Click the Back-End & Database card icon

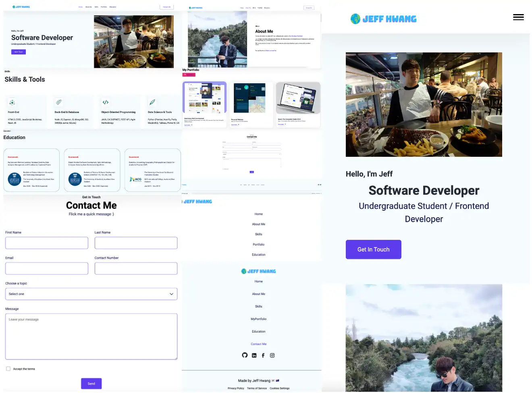click(x=59, y=102)
